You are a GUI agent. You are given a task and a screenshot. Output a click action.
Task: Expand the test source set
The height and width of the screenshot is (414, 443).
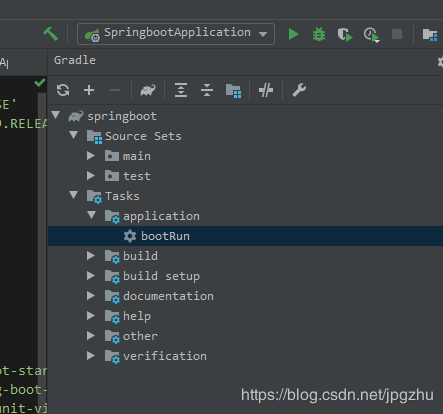[x=91, y=176]
